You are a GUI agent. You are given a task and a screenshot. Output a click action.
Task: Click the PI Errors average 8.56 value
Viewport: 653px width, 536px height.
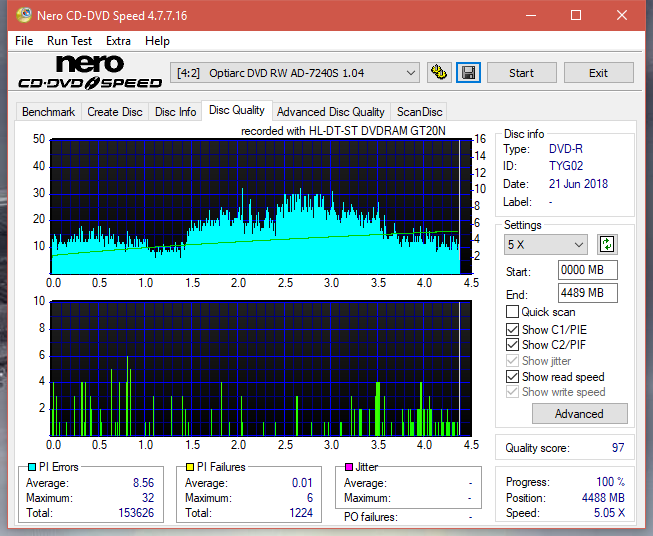[144, 483]
